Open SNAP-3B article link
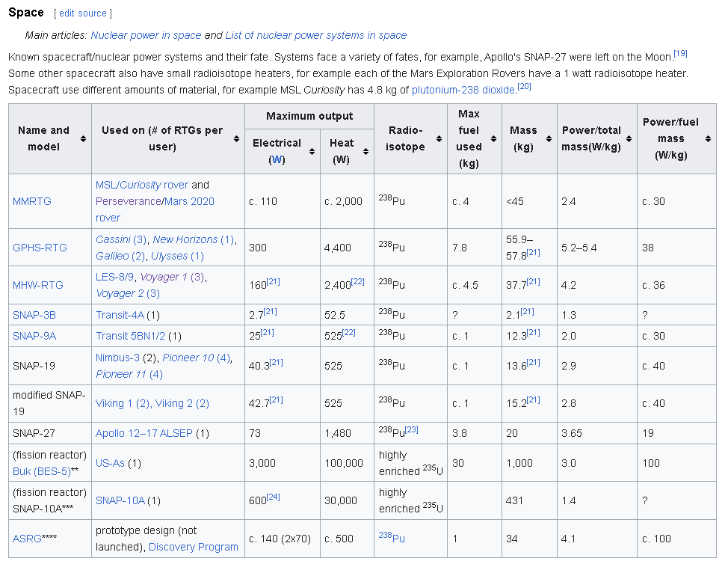The height and width of the screenshot is (564, 728). (x=34, y=316)
